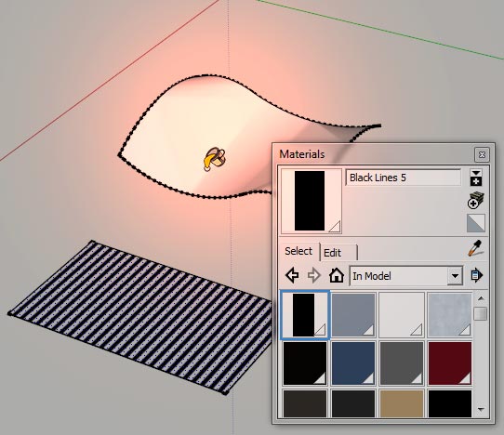Click the default material swatch icon
This screenshot has width=504, height=435.
476,223
